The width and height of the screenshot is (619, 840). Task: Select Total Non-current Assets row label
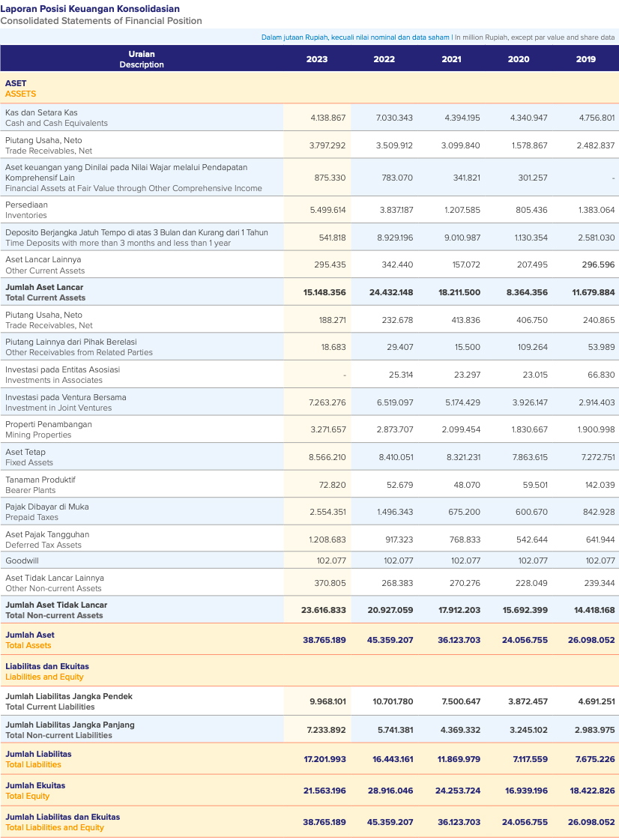[56, 610]
